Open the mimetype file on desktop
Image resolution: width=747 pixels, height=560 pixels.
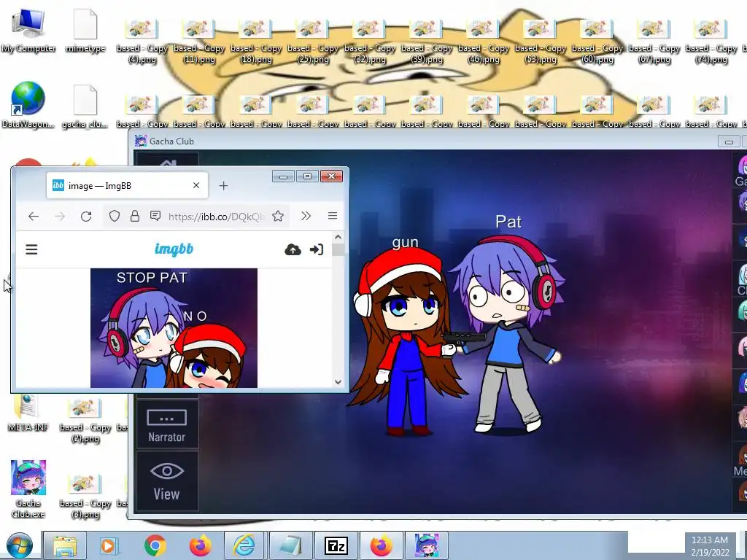click(x=85, y=31)
